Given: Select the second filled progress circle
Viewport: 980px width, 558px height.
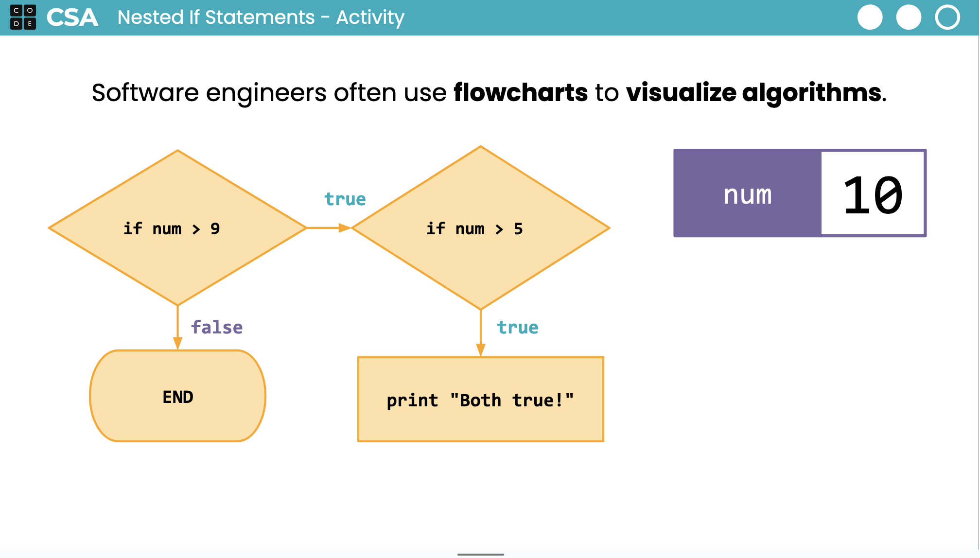Looking at the screenshot, I should tap(909, 17).
